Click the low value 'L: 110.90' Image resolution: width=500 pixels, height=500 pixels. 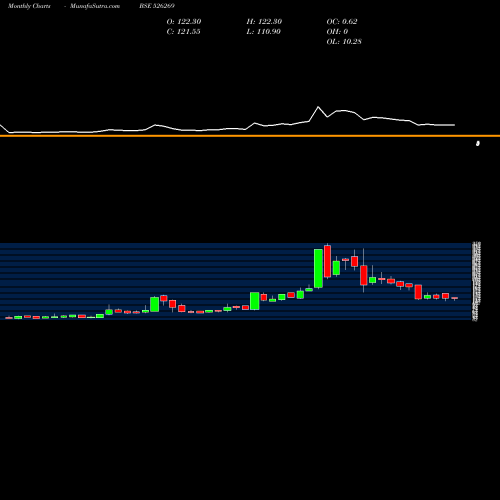click(x=263, y=32)
